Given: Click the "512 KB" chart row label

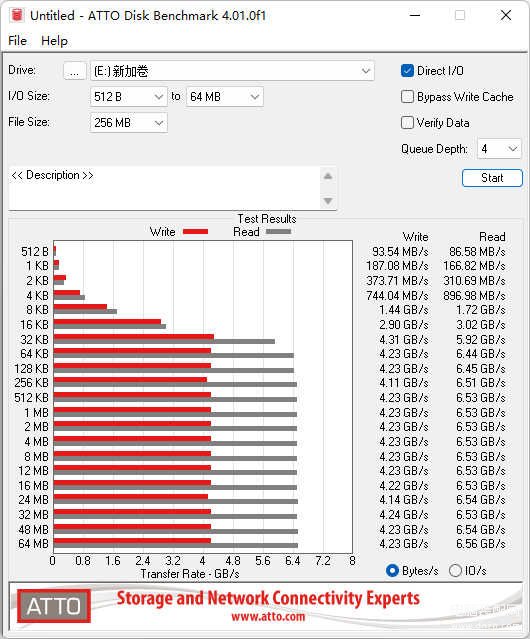Looking at the screenshot, I should pyautogui.click(x=31, y=398).
